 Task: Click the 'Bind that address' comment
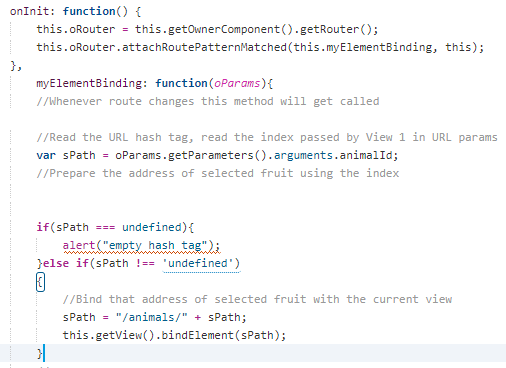point(257,299)
